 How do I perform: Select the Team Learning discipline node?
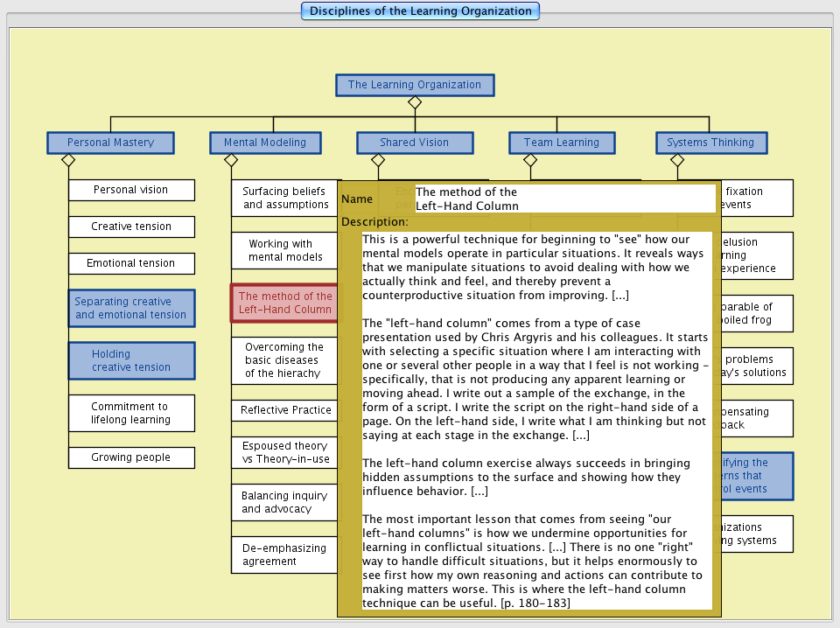tap(561, 143)
